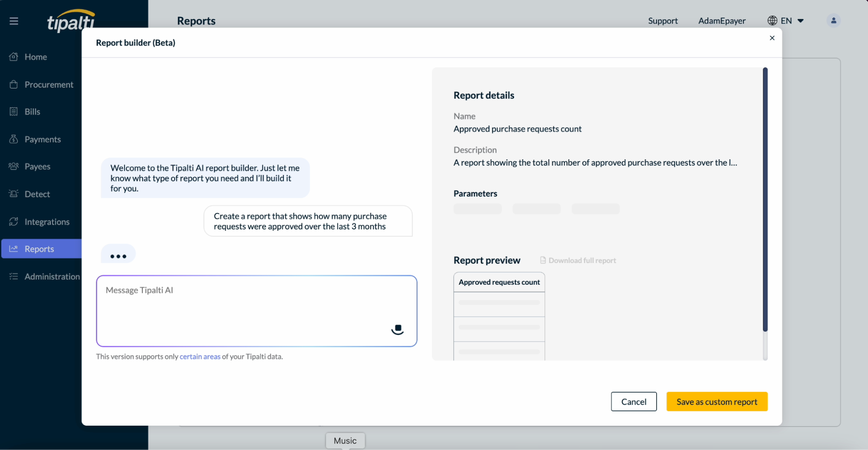
Task: Click the Music tooltip label
Action: click(x=345, y=440)
